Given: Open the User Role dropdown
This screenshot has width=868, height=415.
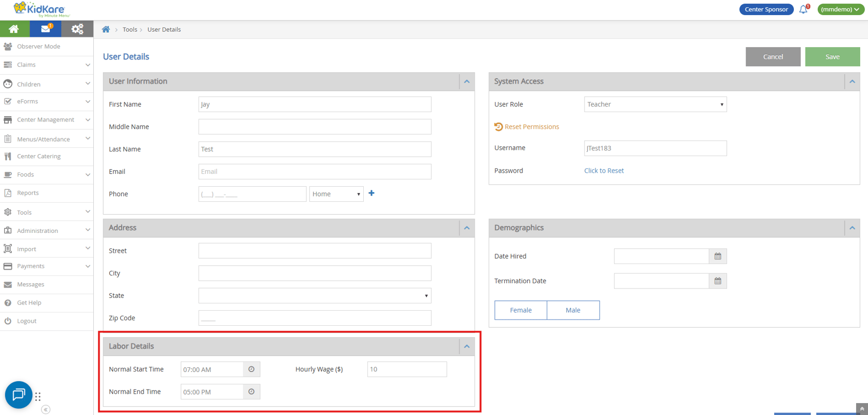Looking at the screenshot, I should click(x=656, y=104).
